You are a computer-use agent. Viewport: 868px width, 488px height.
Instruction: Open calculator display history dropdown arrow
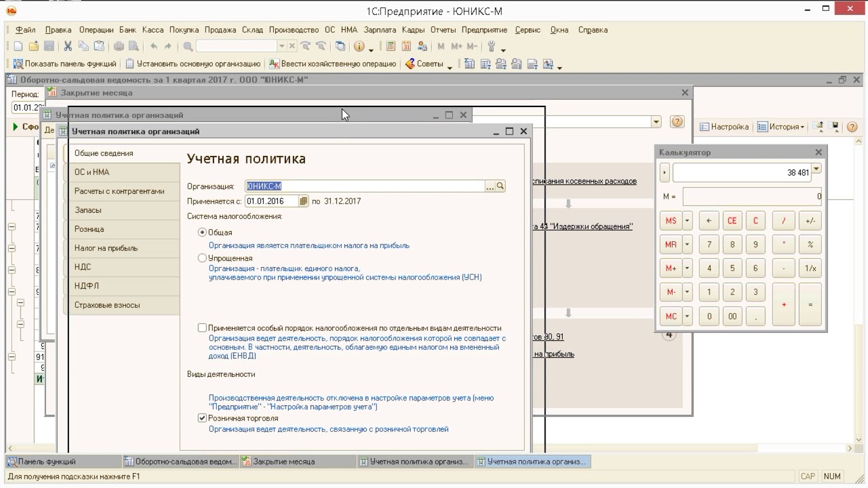816,168
